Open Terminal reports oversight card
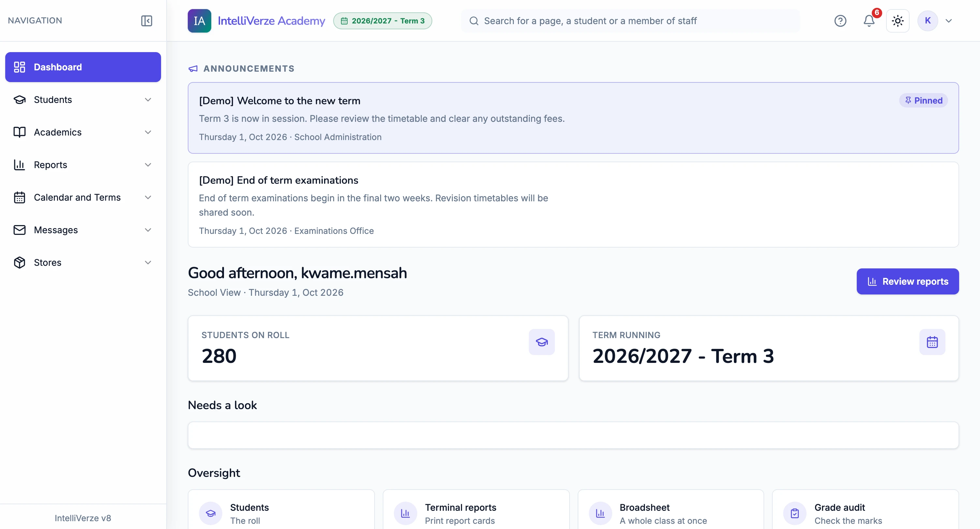980x529 pixels. click(x=476, y=509)
